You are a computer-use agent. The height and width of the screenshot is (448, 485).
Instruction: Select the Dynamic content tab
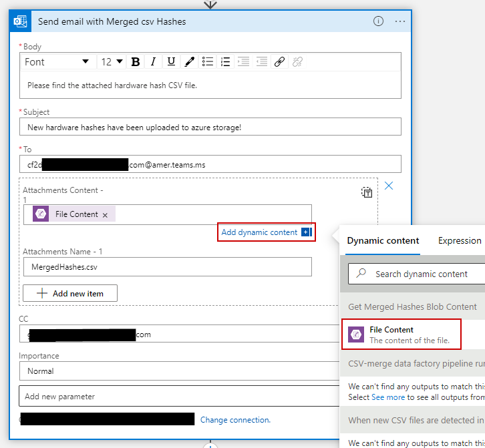point(383,241)
